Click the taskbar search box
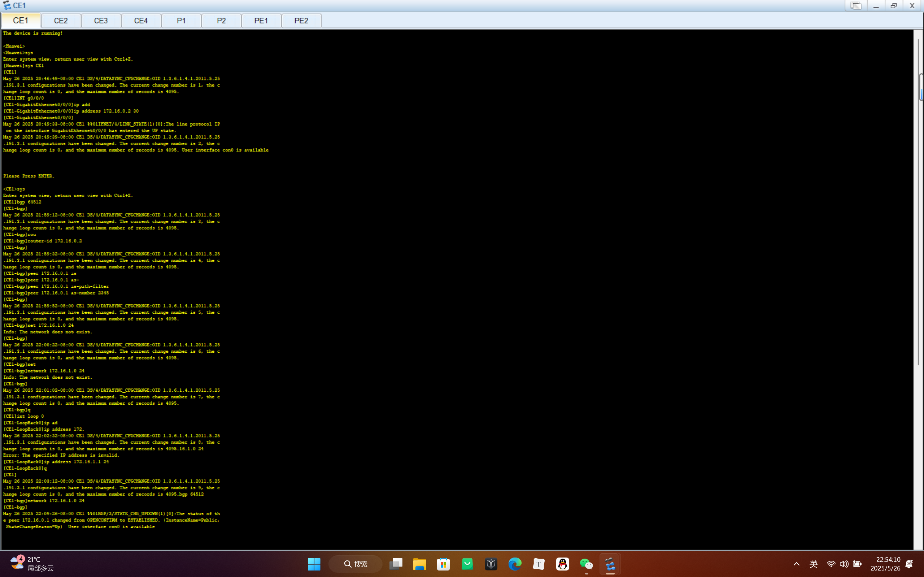 (x=356, y=564)
